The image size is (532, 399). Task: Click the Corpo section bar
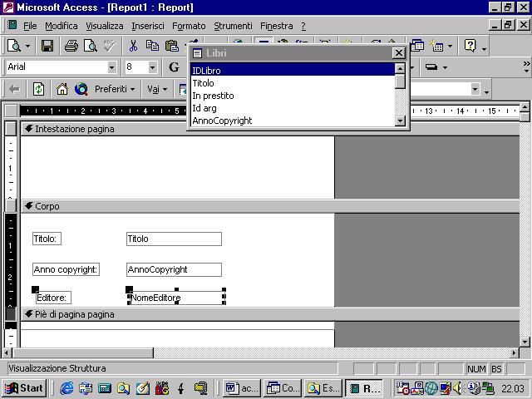270,206
